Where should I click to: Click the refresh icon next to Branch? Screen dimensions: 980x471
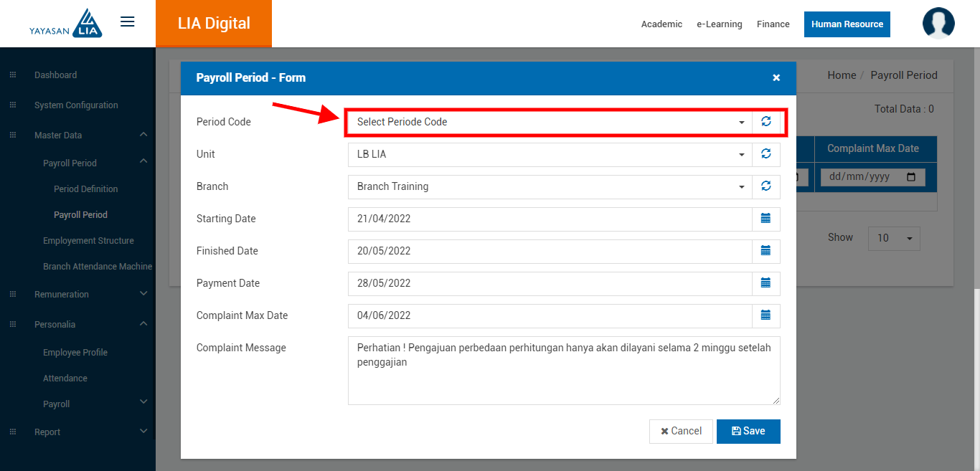pyautogui.click(x=765, y=186)
